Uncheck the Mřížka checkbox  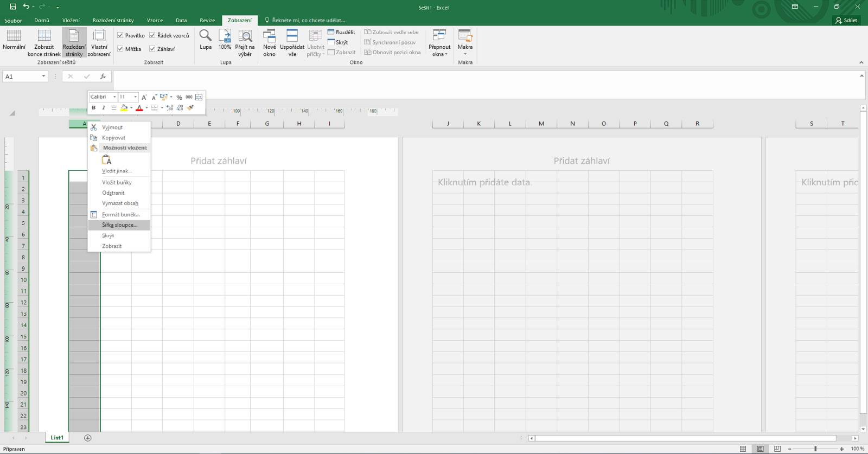coord(120,49)
